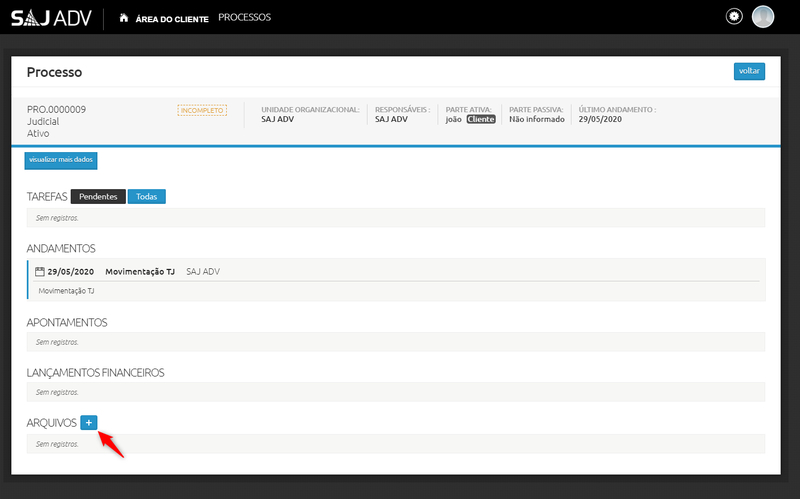Click the Lançamentos Financeiros section heading
Image resolution: width=800 pixels, height=499 pixels.
tap(95, 373)
